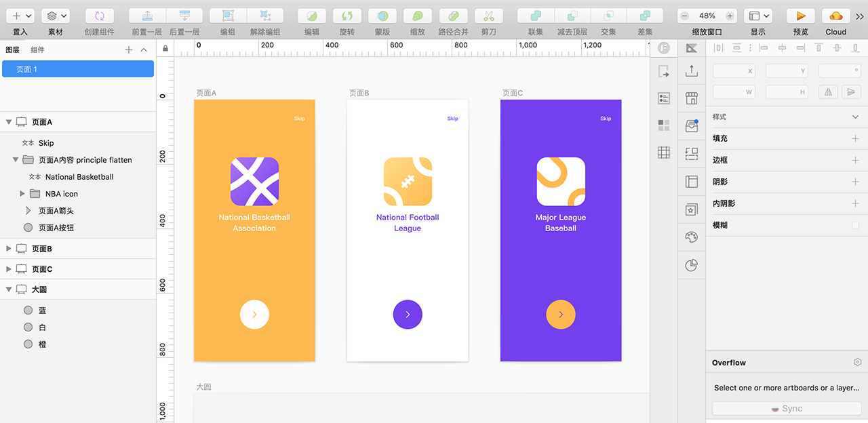Open the toolbar overflow chevrons
868x423 pixels.
859,16
